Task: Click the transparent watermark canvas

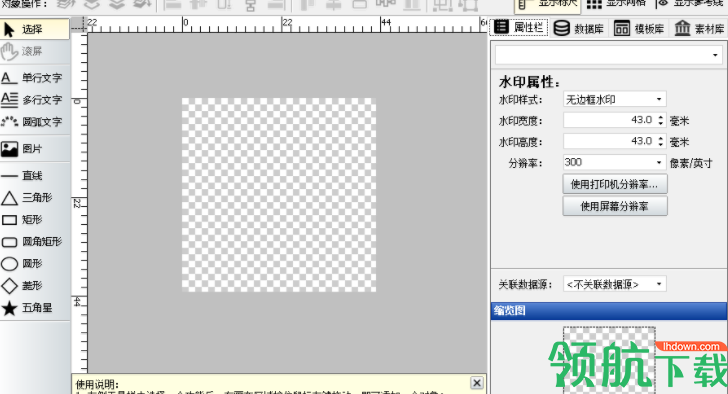Action: [279, 195]
